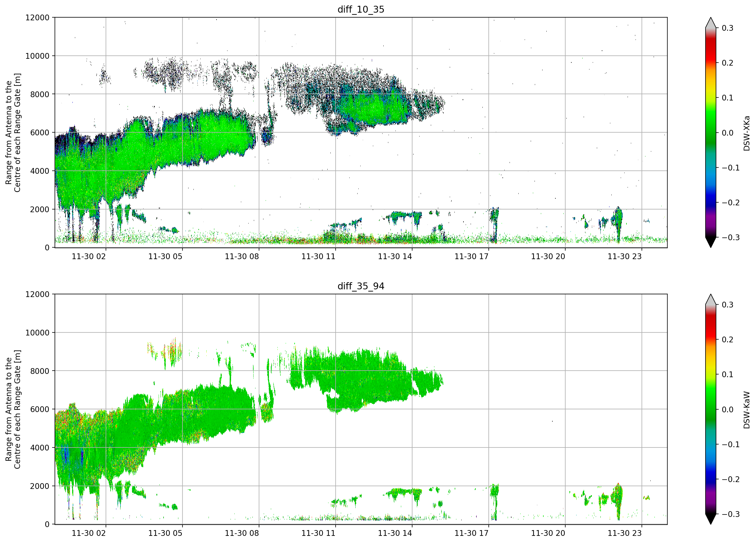Click the diff_35_94 plot title
The height and width of the screenshot is (543, 756).
[x=361, y=286]
